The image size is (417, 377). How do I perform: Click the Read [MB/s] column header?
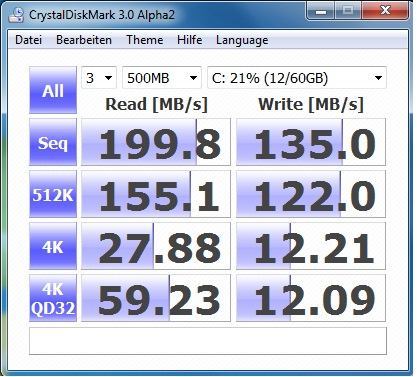(156, 104)
